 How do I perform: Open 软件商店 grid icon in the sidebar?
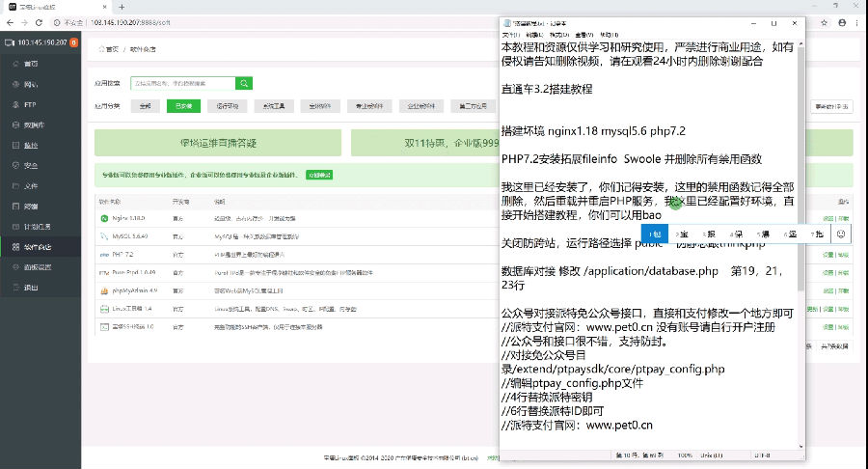16,247
